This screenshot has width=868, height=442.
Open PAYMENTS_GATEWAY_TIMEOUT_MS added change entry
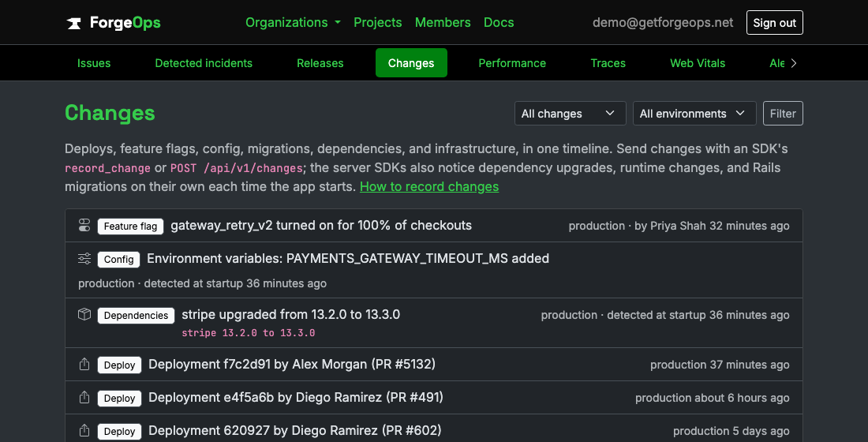[348, 259]
